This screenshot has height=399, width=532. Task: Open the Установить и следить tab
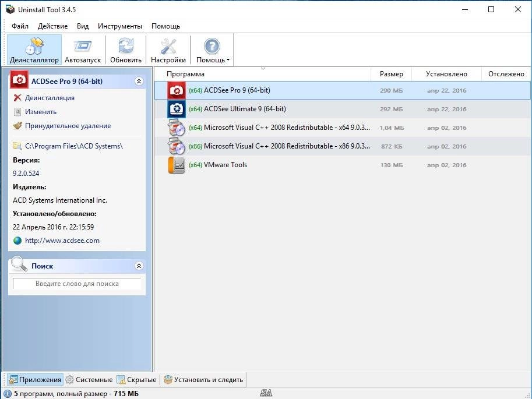(x=203, y=380)
